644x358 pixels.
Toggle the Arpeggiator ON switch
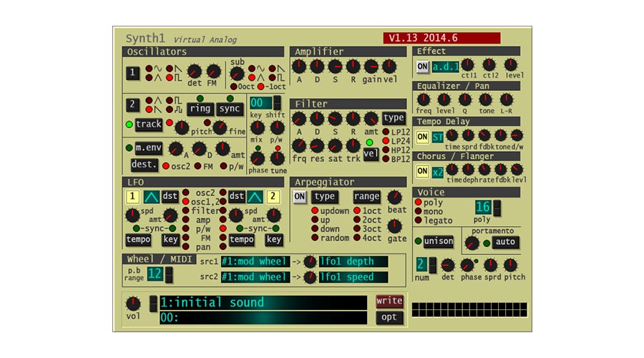tap(299, 196)
